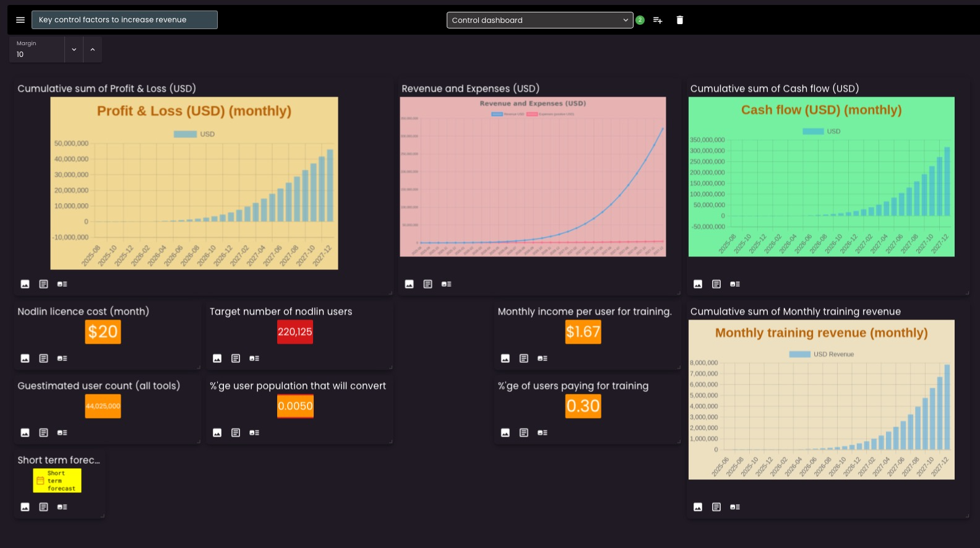This screenshot has width=980, height=548.
Task: Click image-with-text icon under Cash flow card
Action: (x=735, y=284)
